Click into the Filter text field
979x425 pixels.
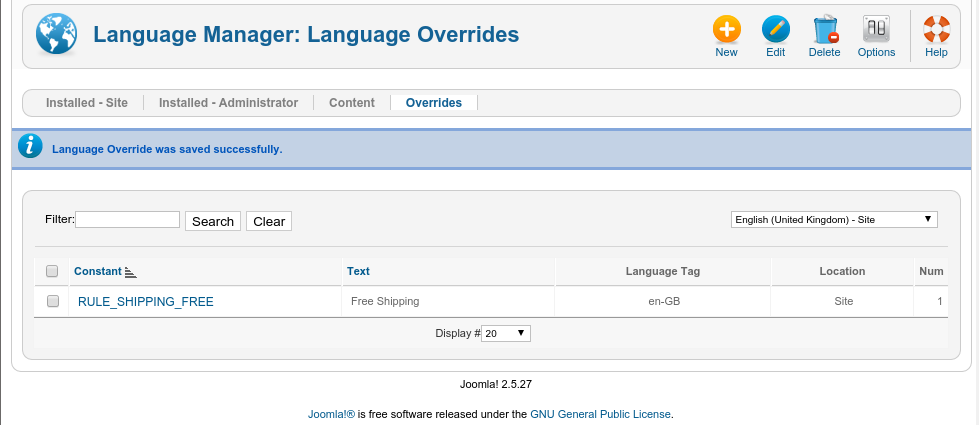(x=128, y=220)
